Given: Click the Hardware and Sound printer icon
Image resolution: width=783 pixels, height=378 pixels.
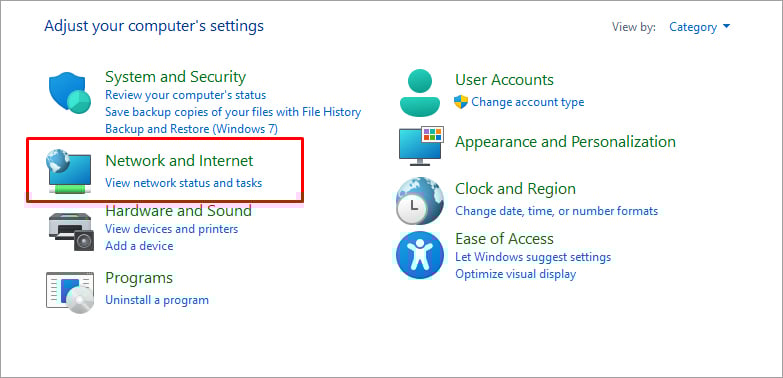Looking at the screenshot, I should coord(71,232).
